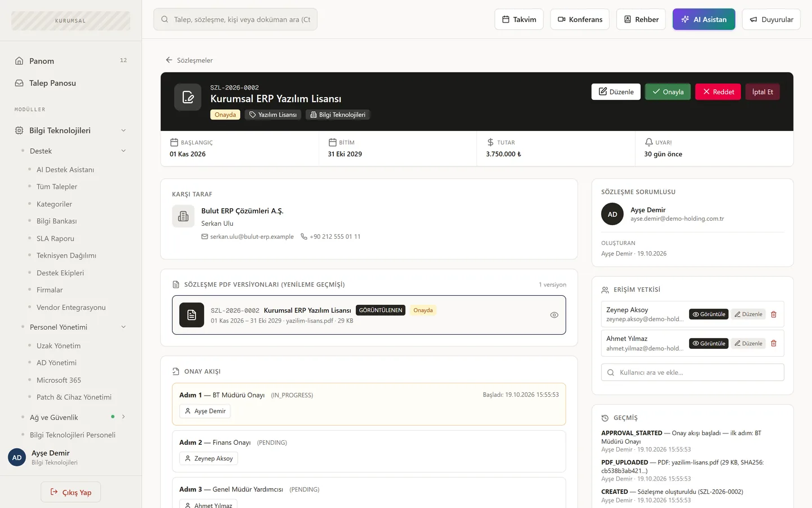Click the Kullanıcı ara ve ekle field
812x508 pixels.
(x=692, y=373)
